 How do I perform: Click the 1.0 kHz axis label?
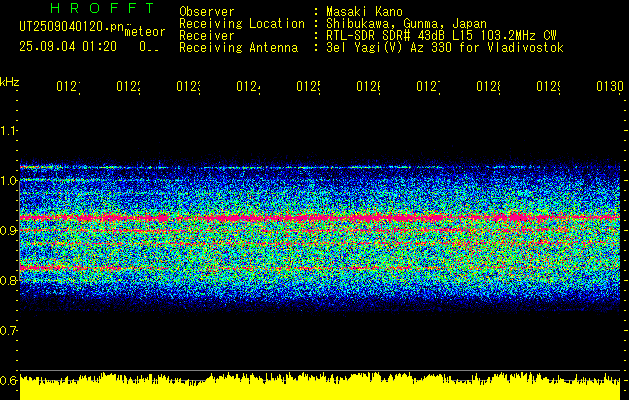coord(8,181)
